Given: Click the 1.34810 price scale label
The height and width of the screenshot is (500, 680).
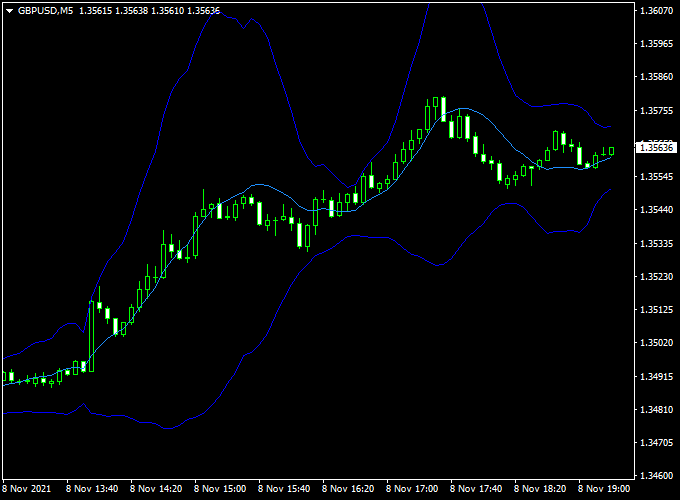Looking at the screenshot, I should 656,410.
